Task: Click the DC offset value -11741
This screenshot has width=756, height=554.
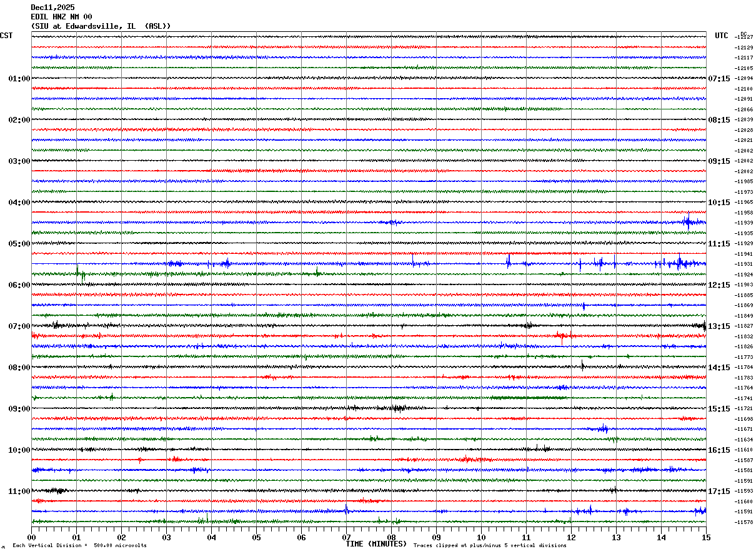Action: pyautogui.click(x=744, y=398)
